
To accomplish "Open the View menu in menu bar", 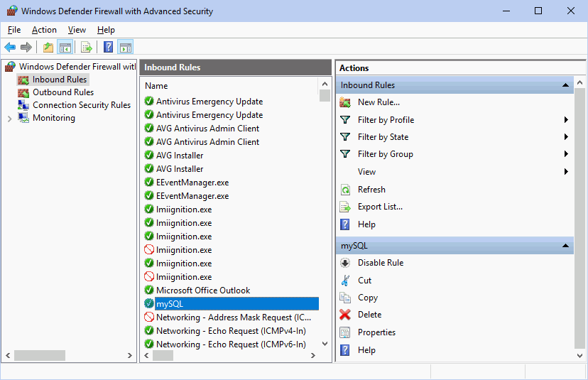I will click(x=77, y=30).
